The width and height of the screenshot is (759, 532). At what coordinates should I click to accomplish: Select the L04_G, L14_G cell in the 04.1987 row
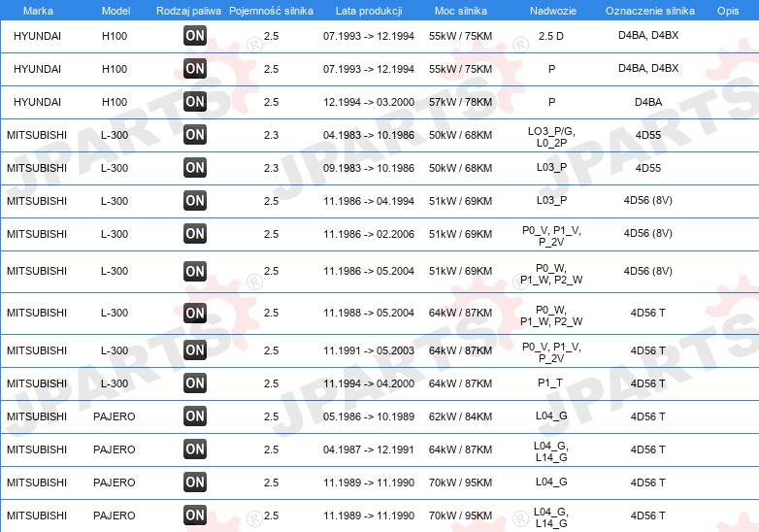[551, 451]
